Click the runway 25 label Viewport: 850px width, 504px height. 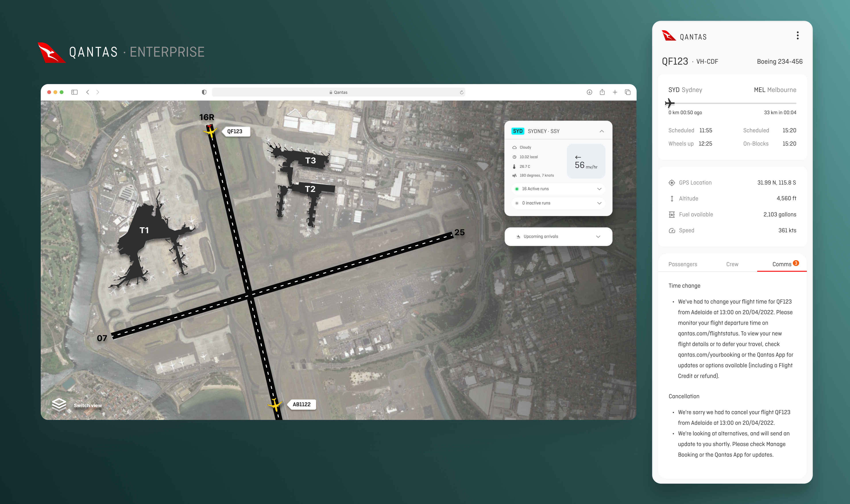coord(459,232)
